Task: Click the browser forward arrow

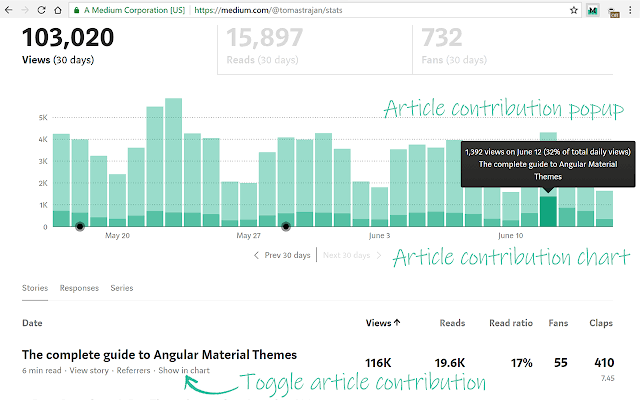Action: 24,10
